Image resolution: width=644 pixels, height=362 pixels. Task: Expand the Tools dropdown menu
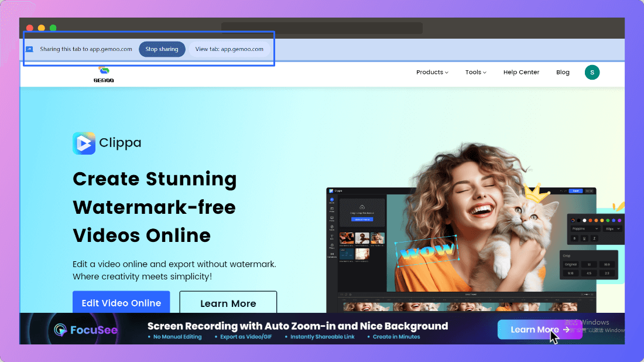point(475,72)
